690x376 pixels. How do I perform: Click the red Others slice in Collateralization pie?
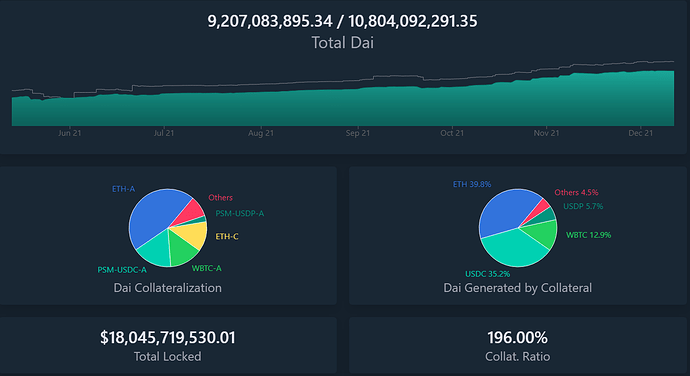(x=190, y=213)
